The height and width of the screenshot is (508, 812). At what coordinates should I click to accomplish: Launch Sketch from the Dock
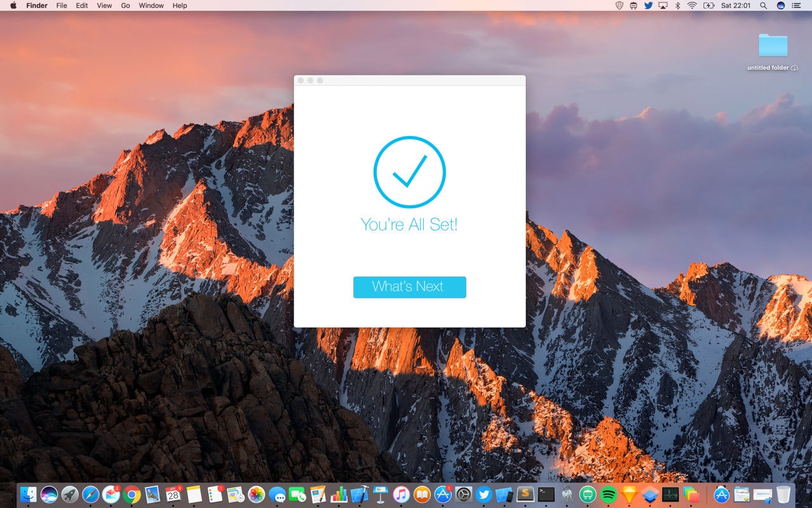(x=629, y=495)
